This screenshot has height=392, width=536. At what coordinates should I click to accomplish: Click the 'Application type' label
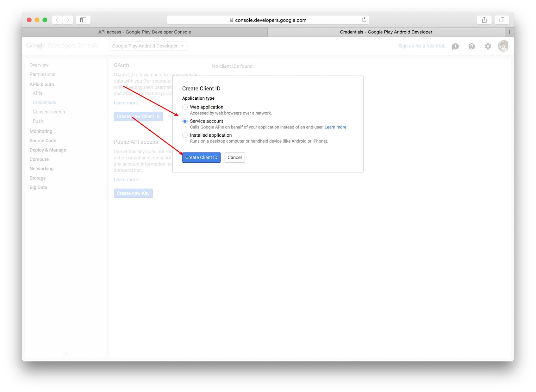[x=198, y=98]
